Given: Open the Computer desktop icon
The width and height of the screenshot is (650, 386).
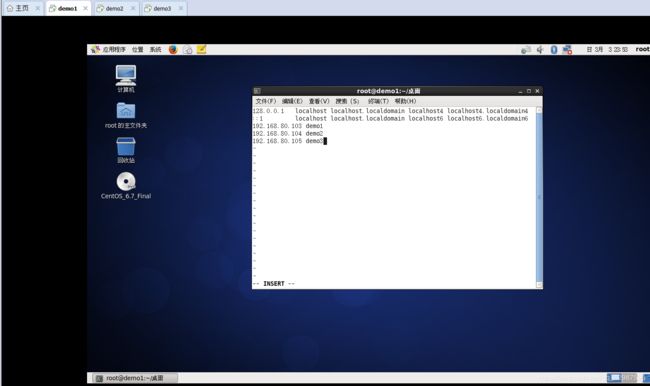Looking at the screenshot, I should click(x=126, y=78).
